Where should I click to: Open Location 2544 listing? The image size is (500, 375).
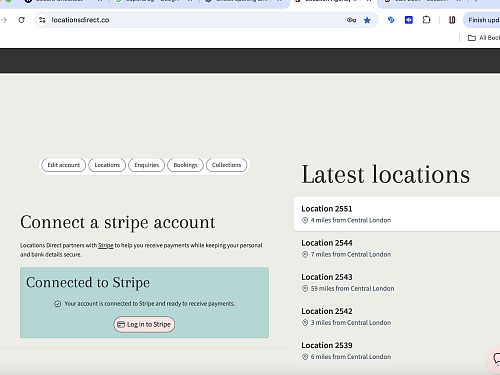tap(397, 248)
